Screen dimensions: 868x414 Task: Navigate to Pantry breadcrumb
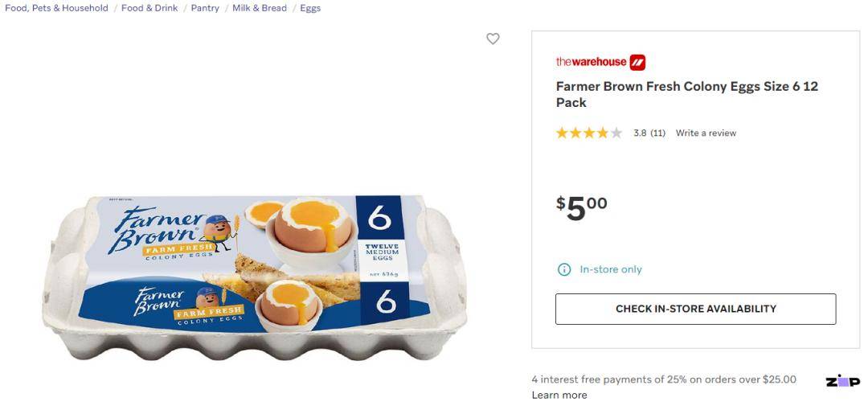tap(205, 8)
